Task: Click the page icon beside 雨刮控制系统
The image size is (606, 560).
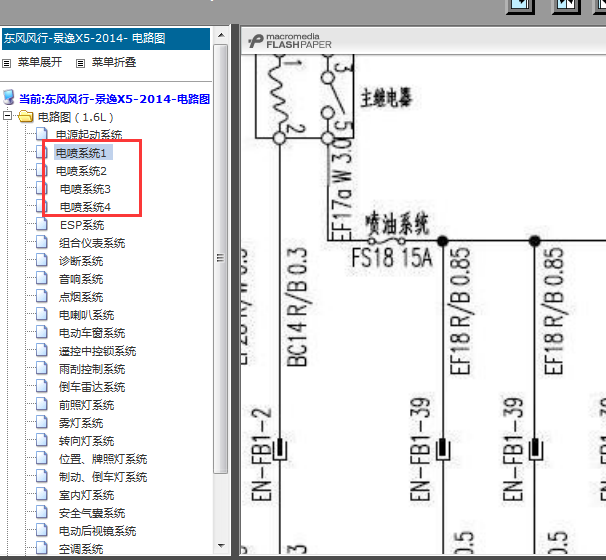Action: (x=42, y=368)
